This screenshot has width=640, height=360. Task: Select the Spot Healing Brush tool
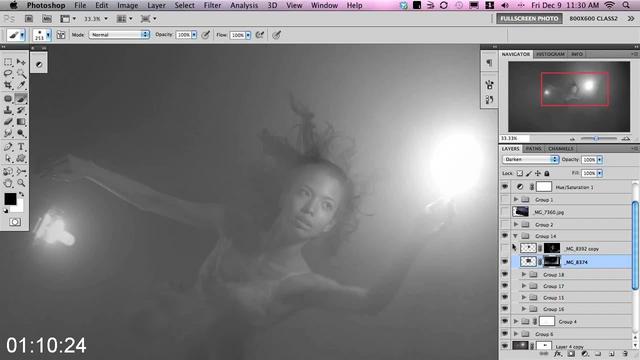(x=8, y=98)
